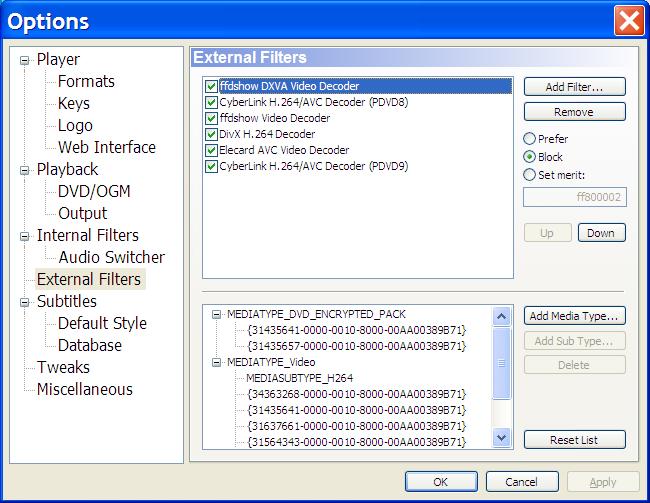
Task: Collapse the MEDIATYPE_Video node
Action: coord(216,363)
